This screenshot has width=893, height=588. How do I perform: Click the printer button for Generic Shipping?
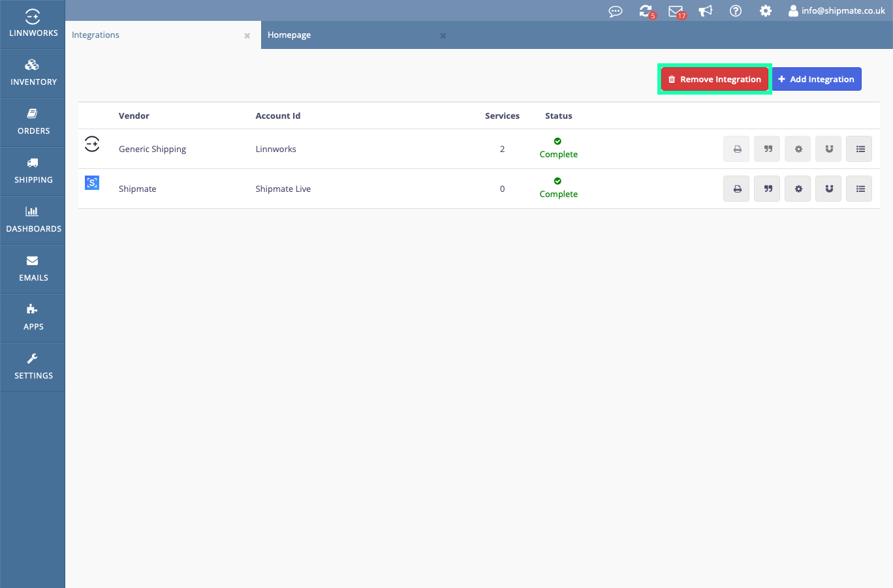click(736, 149)
